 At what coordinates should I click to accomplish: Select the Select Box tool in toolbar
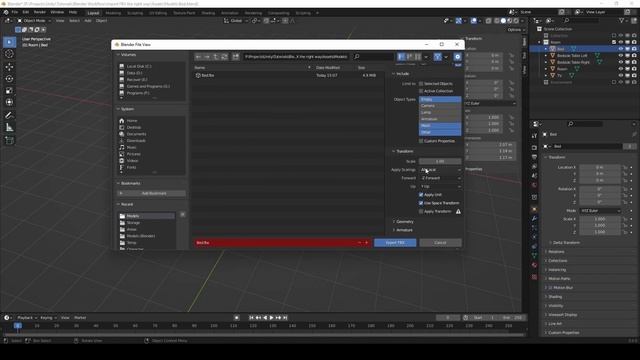[9, 42]
